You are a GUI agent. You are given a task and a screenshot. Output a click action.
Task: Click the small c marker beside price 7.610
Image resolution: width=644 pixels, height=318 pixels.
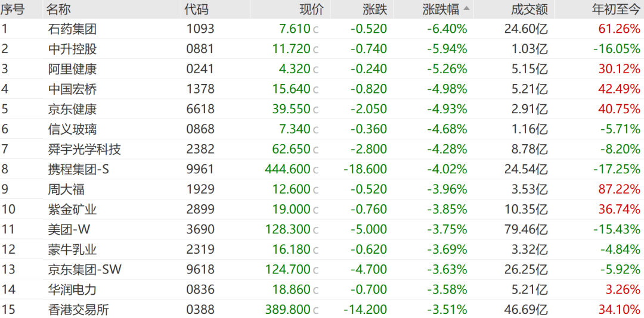316,29
